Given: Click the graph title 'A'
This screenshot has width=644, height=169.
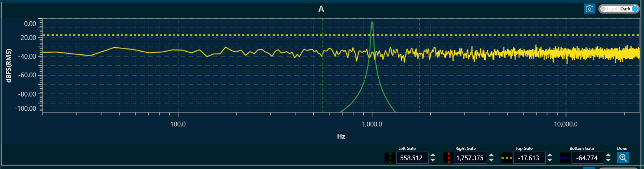Looking at the screenshot, I should coord(321,9).
